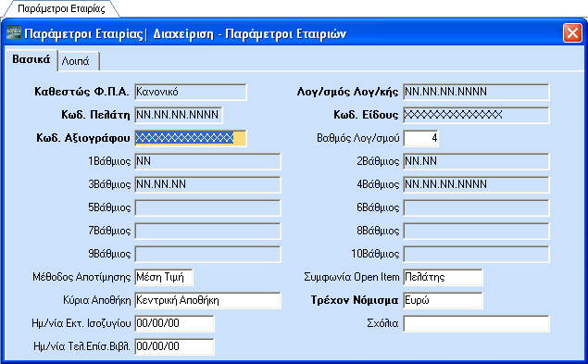Click the Τρέχον Νόμισμα label
Image resolution: width=588 pixels, height=364 pixels.
tap(355, 300)
